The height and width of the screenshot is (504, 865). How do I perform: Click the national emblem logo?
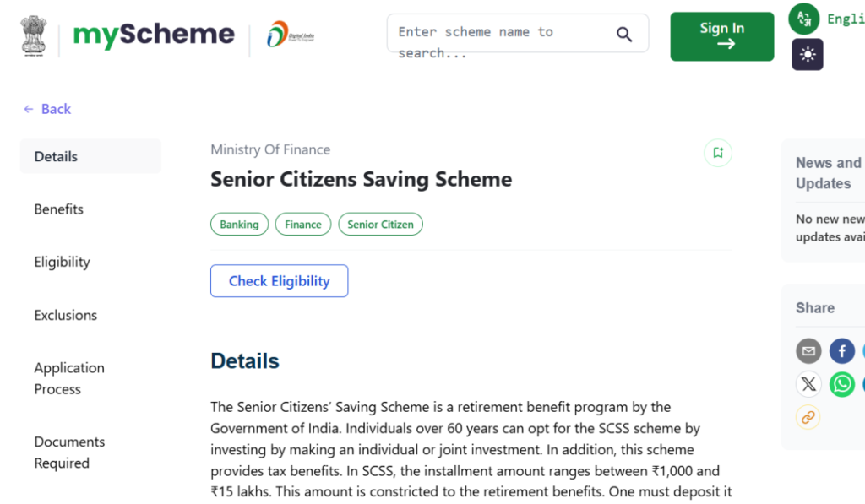[x=34, y=35]
